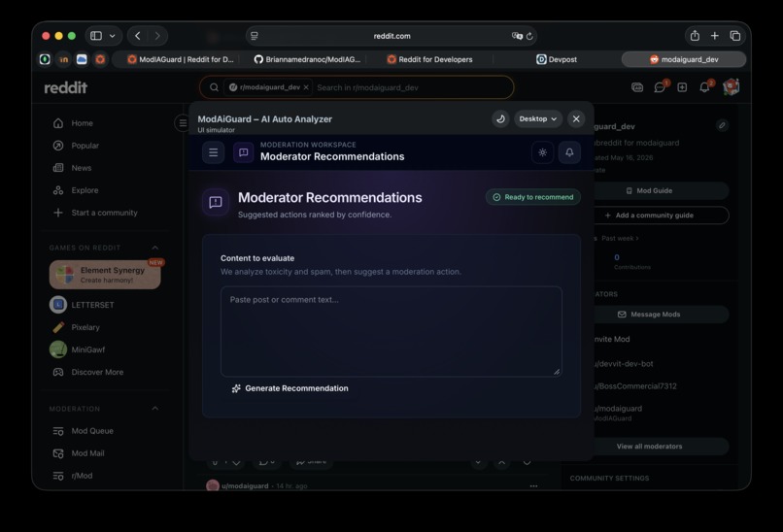Toggle the sun theme icon in workspace

(542, 152)
